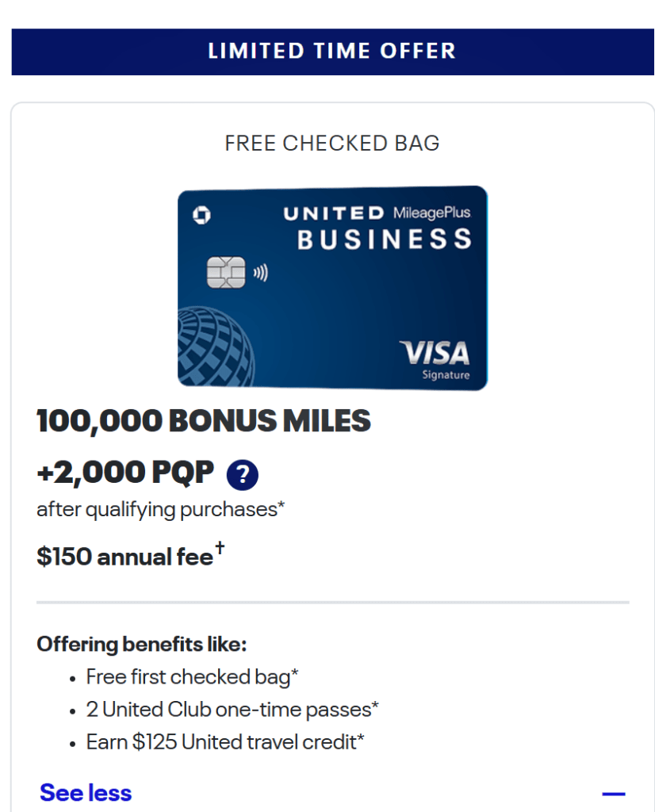Click the after qualifying purchases footnote text
Viewport: 655px width, 812px height.
[160, 509]
